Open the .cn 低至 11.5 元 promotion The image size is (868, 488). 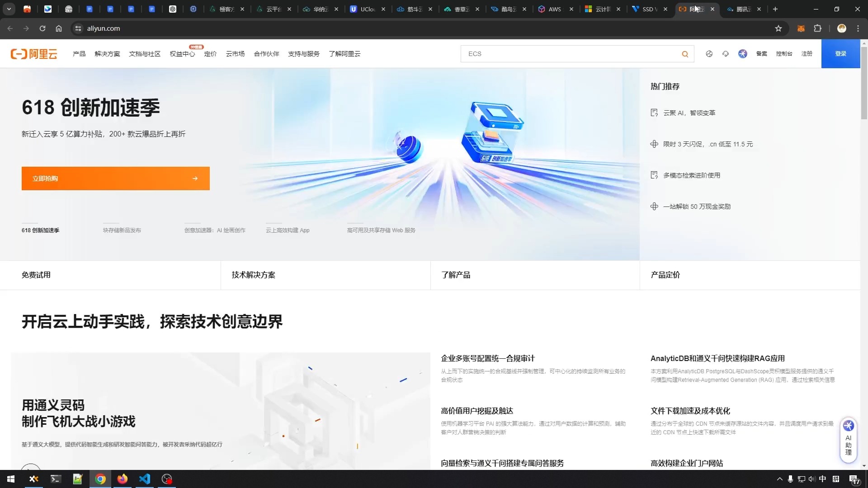click(708, 144)
